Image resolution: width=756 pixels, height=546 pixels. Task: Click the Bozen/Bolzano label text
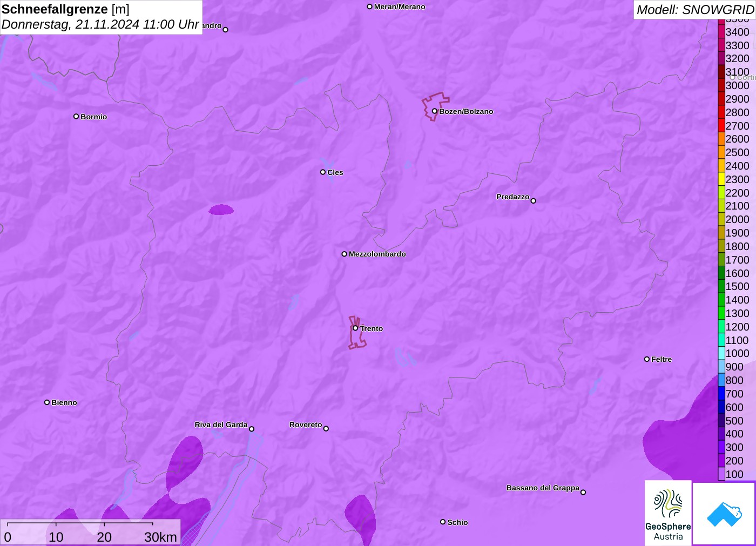click(466, 111)
